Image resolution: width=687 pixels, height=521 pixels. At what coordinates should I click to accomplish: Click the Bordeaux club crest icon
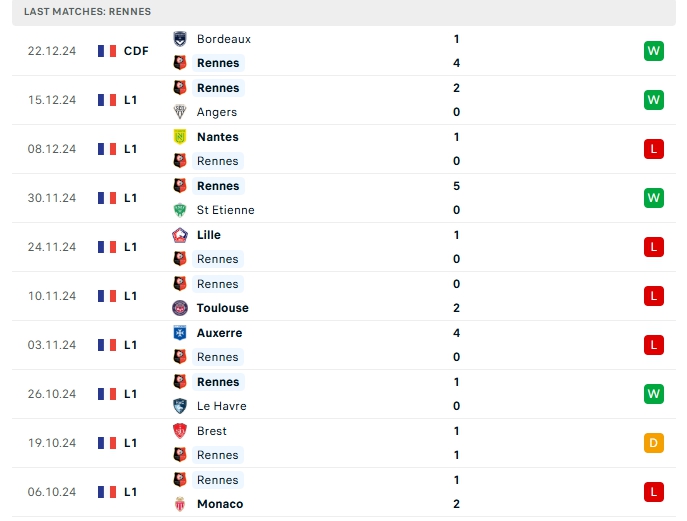point(180,39)
